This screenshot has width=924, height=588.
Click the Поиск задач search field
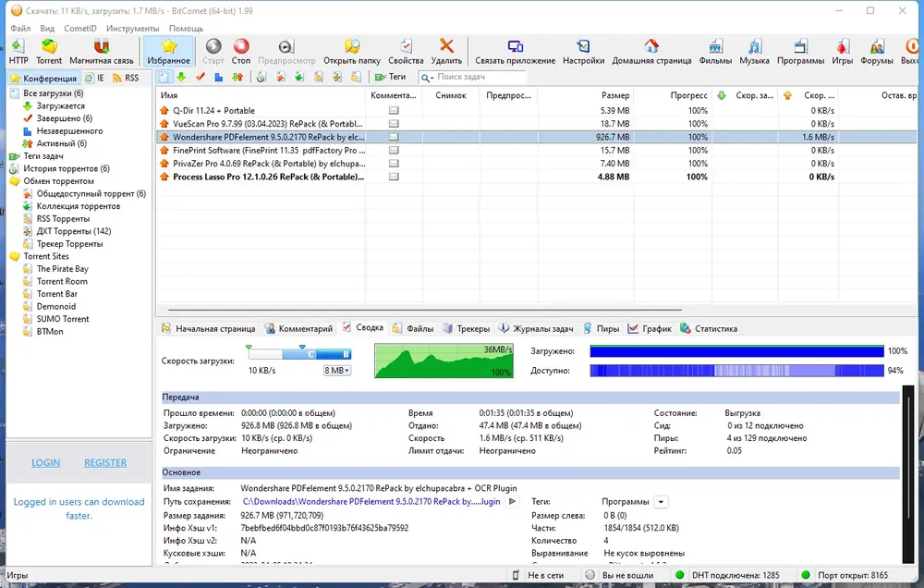pyautogui.click(x=472, y=77)
